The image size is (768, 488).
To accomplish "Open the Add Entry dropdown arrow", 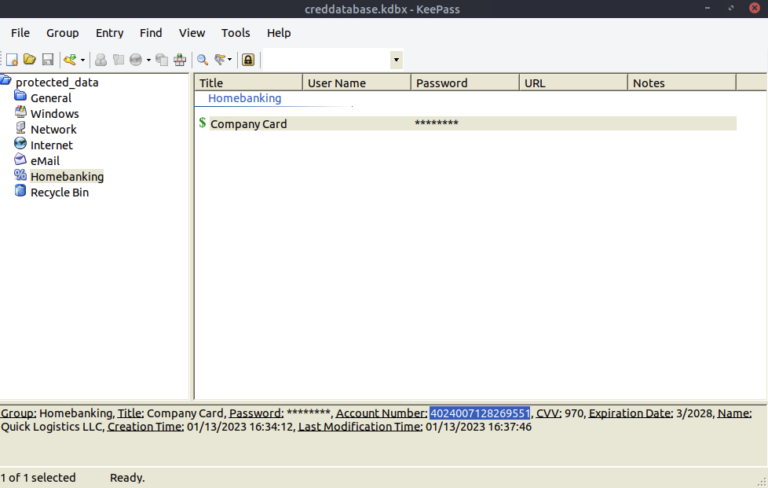I will click(83, 60).
